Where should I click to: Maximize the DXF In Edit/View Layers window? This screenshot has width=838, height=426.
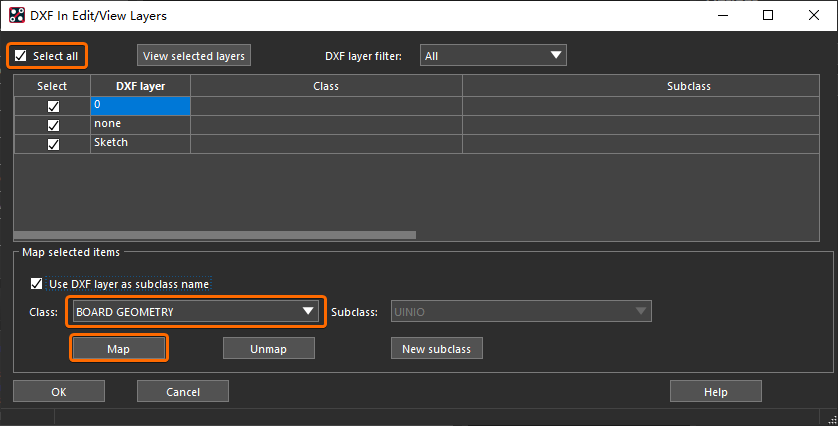coord(767,15)
